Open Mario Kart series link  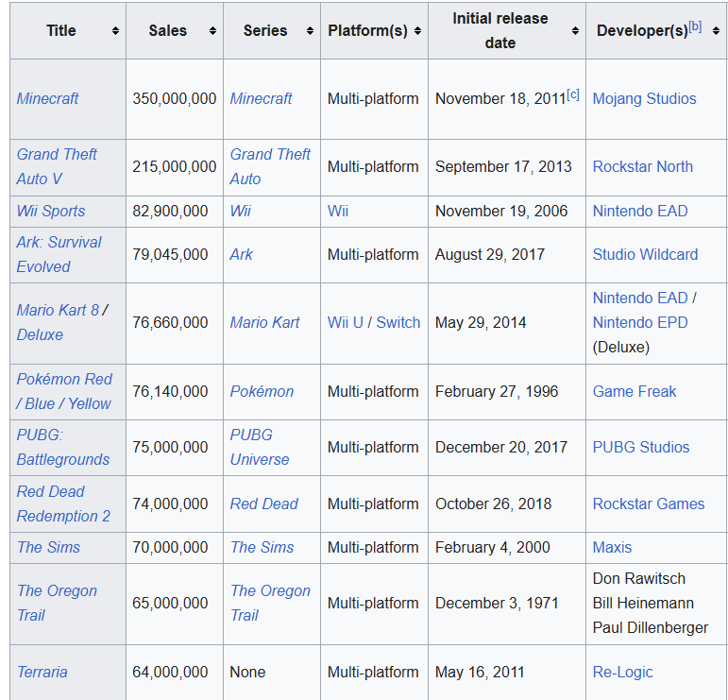[265, 323]
